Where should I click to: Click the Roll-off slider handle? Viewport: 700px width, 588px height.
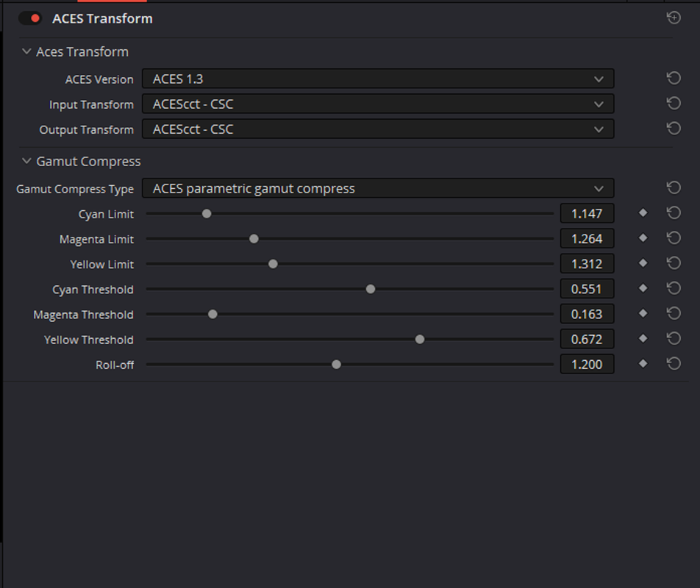pyautogui.click(x=336, y=365)
